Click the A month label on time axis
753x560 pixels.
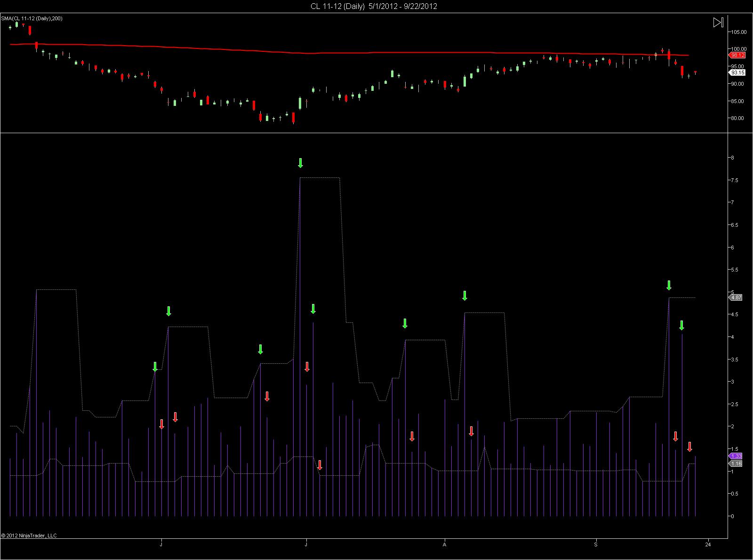(x=444, y=545)
